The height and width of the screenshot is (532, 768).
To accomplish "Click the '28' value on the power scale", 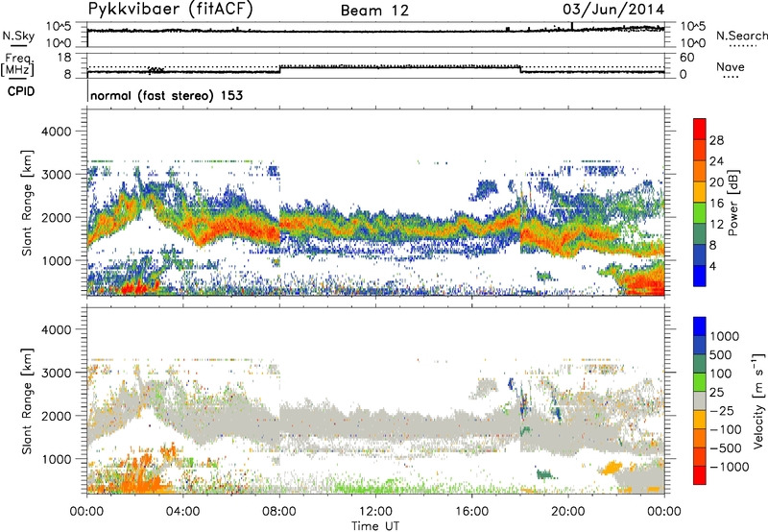I will point(716,140).
